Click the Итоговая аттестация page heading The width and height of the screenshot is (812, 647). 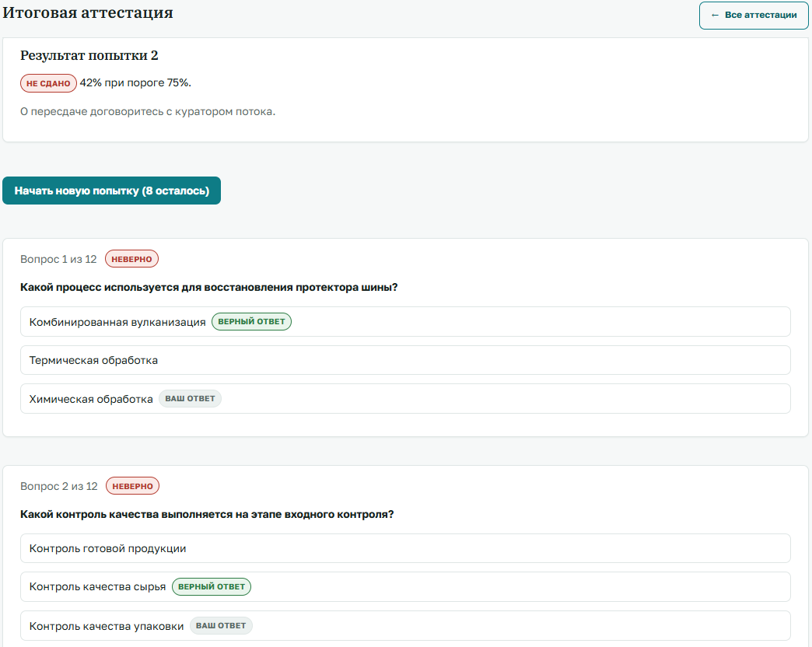(x=88, y=12)
